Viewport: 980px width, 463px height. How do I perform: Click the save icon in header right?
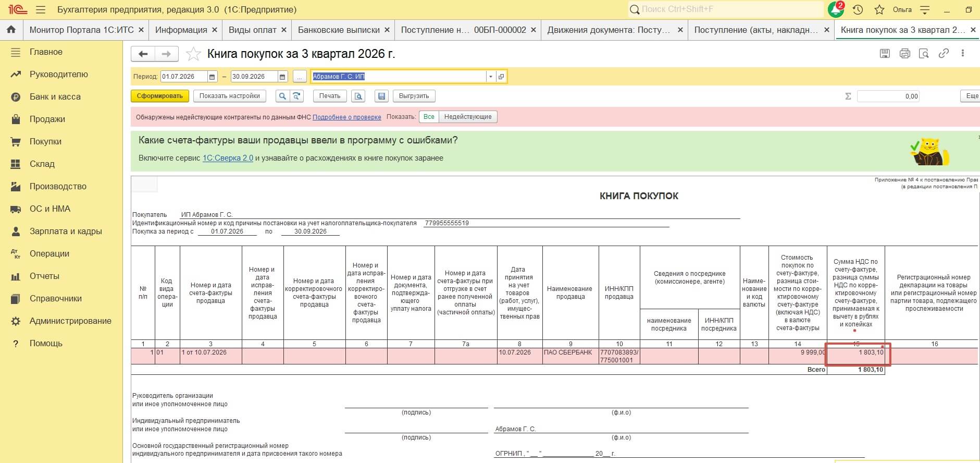[885, 53]
